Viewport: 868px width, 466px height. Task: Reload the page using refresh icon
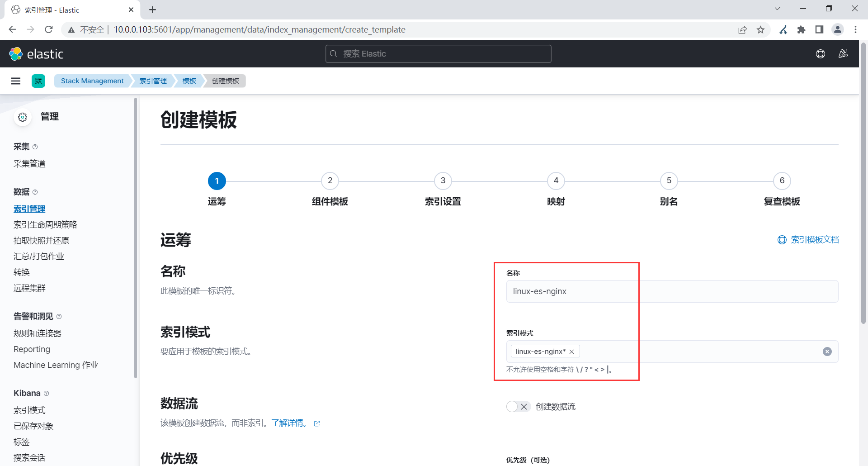(x=49, y=29)
